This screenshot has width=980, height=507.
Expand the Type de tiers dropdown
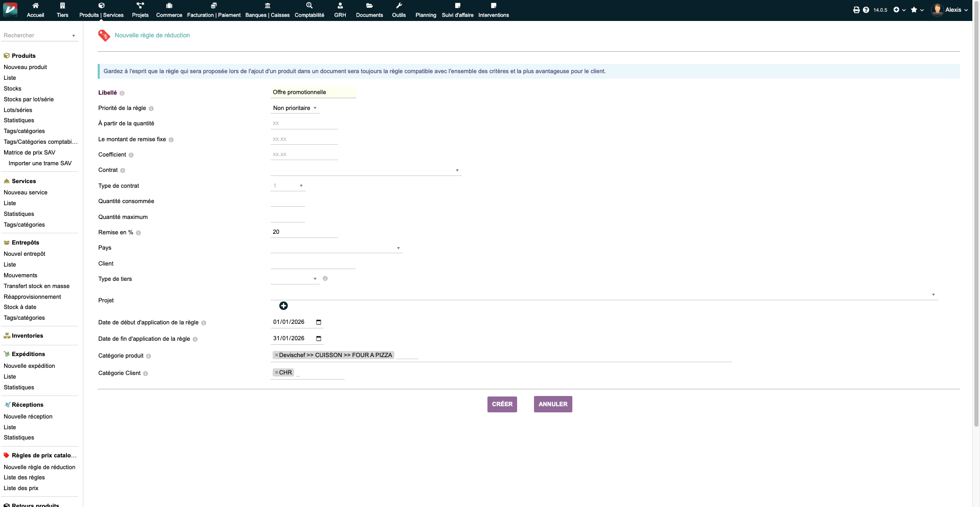click(x=295, y=279)
